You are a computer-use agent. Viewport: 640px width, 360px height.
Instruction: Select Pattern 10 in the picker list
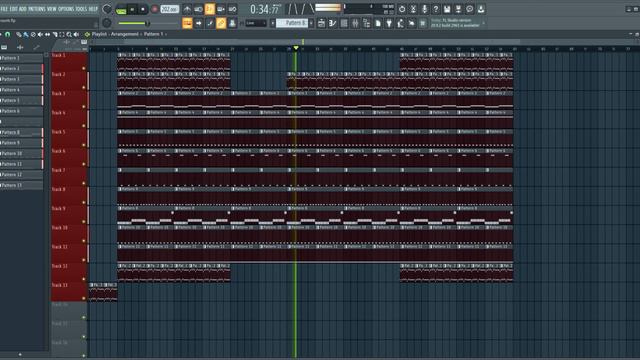pos(21,153)
